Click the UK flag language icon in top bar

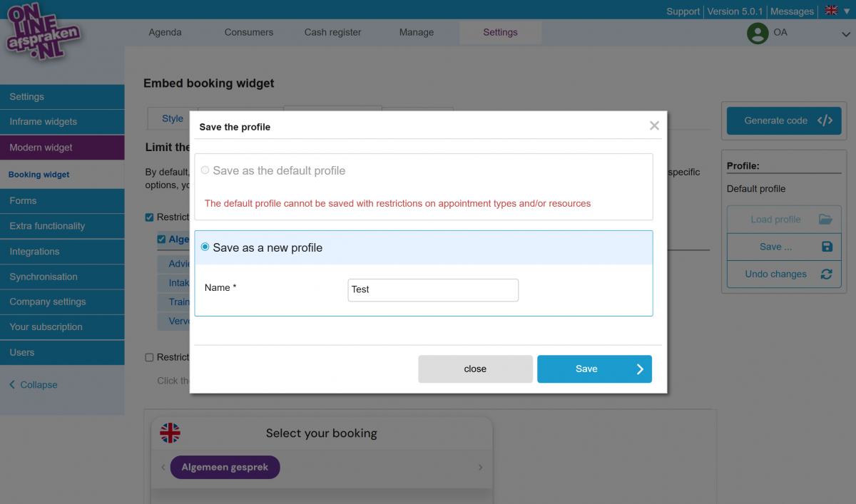831,11
